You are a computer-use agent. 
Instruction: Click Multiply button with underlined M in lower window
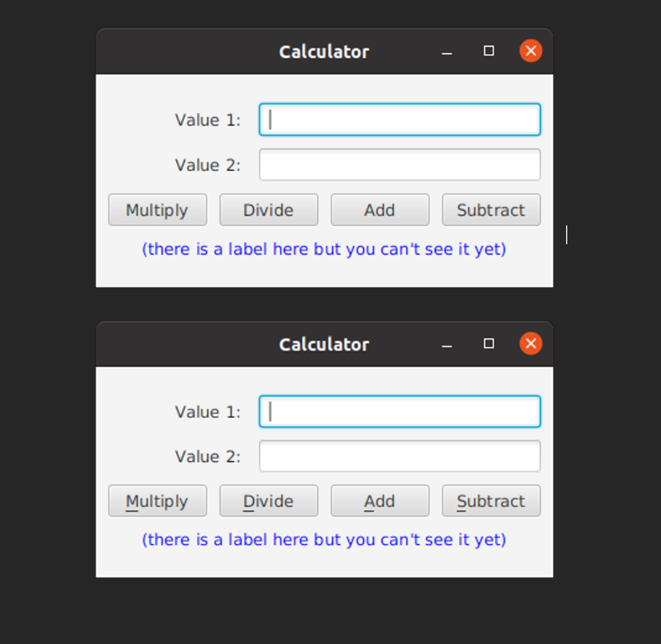[158, 501]
